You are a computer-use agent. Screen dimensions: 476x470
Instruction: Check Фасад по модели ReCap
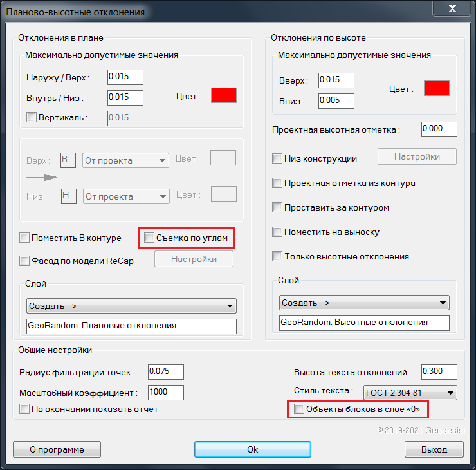tap(24, 261)
